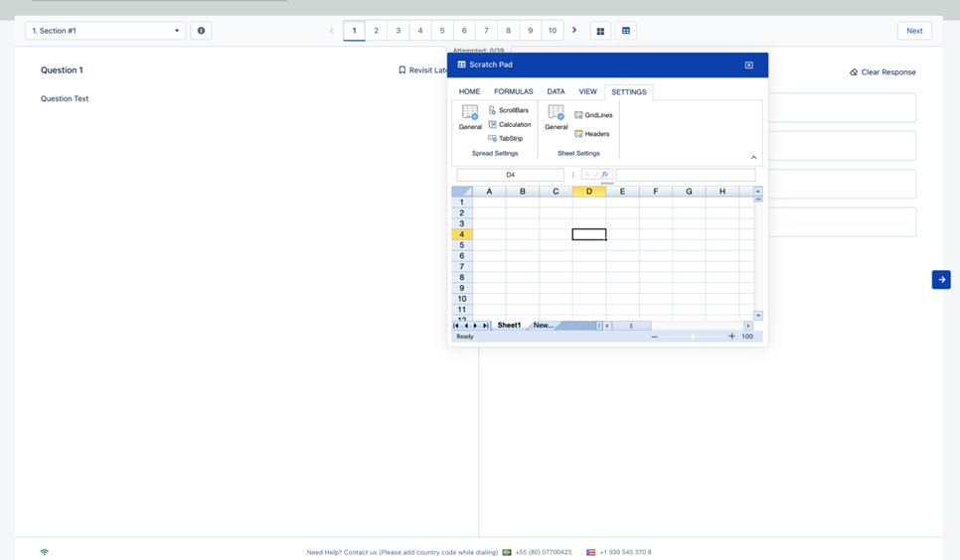The width and height of the screenshot is (960, 560).
Task: Click the Next button
Action: 913,31
